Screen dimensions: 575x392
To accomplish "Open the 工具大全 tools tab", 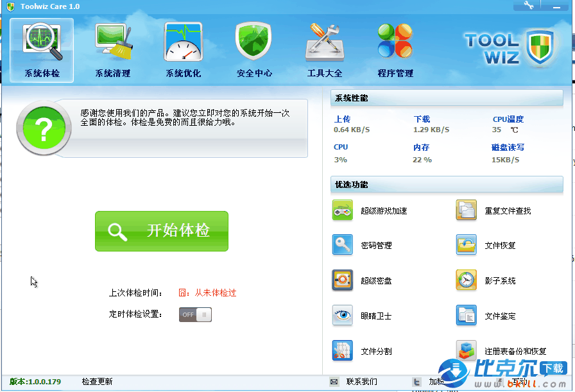I will [325, 51].
